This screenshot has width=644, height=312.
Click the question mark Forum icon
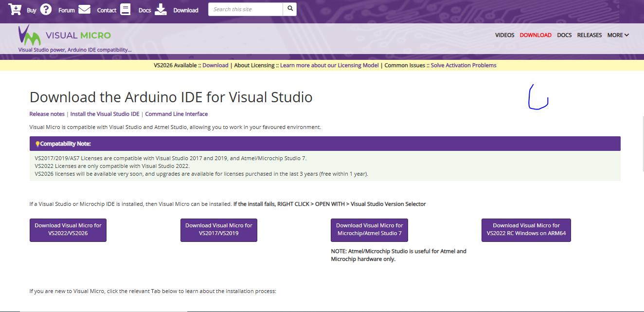pyautogui.click(x=46, y=9)
